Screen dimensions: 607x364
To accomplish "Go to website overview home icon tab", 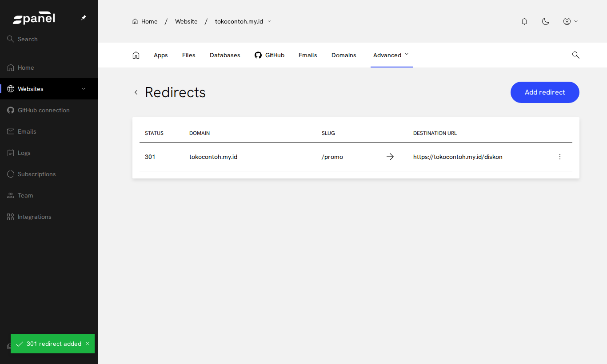I will click(136, 55).
